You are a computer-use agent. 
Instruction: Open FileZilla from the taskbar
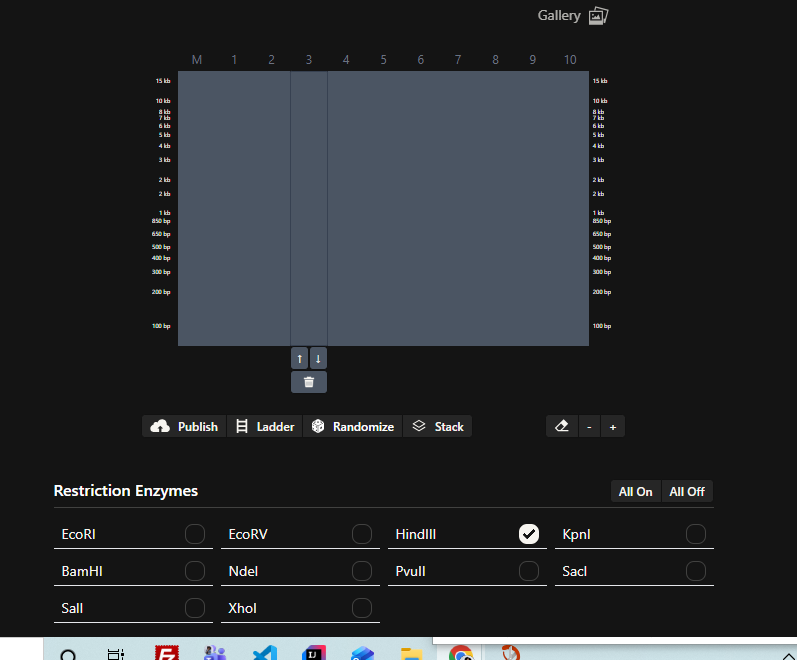click(166, 653)
